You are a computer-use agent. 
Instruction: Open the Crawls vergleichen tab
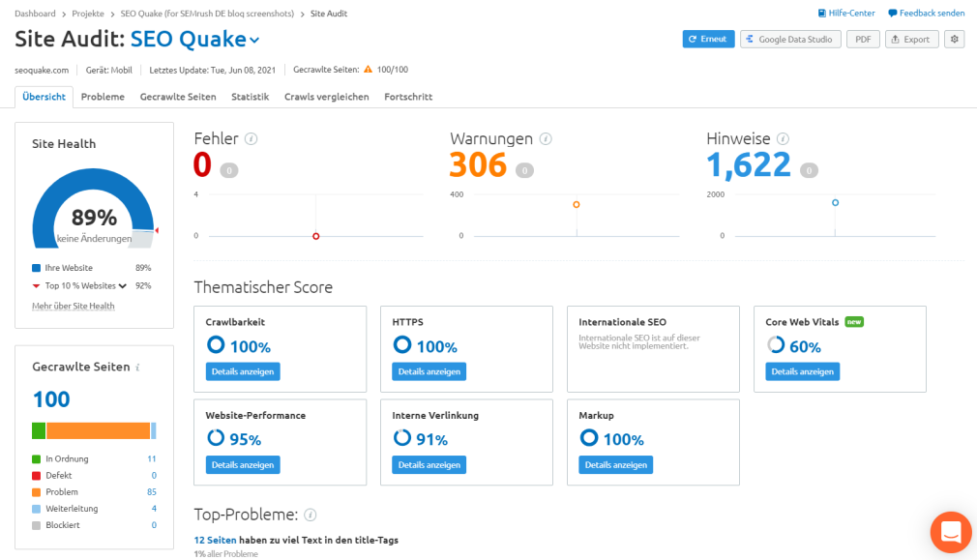(x=326, y=97)
